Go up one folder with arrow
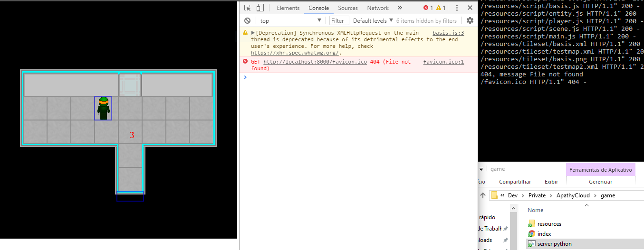This screenshot has width=644, height=250. (x=482, y=195)
